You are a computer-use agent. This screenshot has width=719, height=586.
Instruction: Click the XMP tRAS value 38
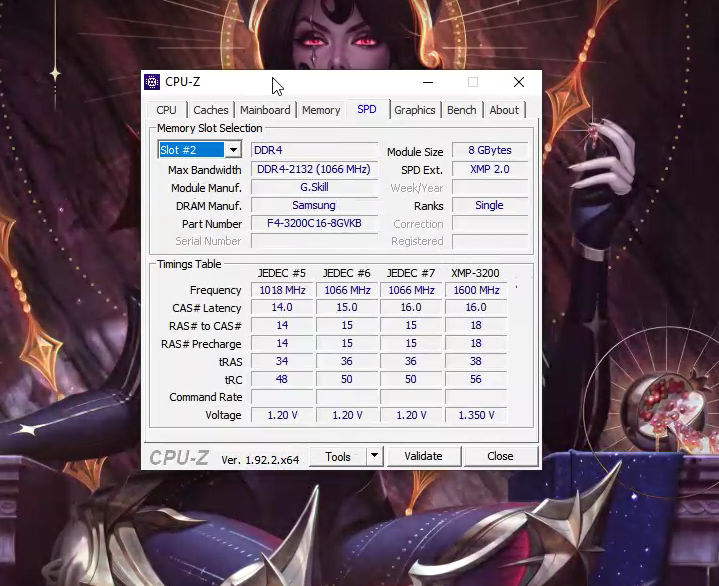[476, 361]
